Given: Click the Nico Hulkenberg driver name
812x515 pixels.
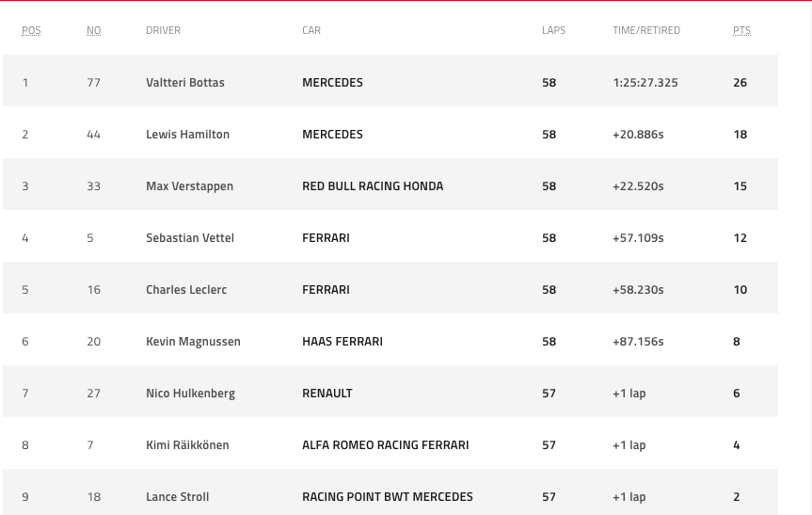Looking at the screenshot, I should coord(190,394).
